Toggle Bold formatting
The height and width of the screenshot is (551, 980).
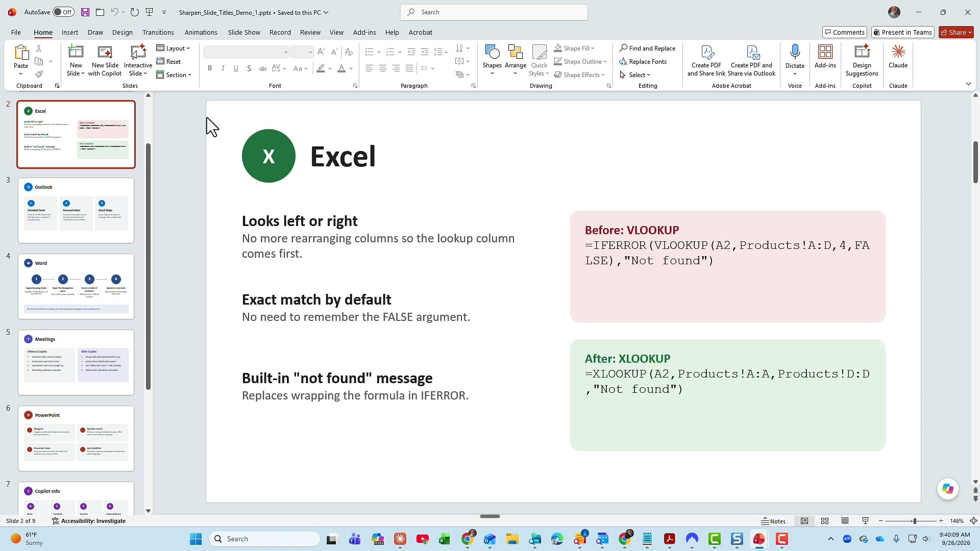point(209,68)
